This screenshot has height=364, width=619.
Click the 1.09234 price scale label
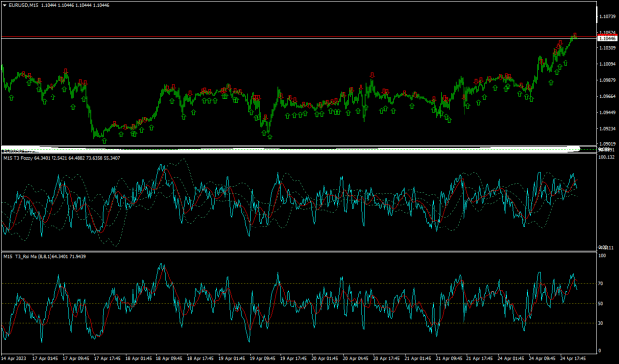point(607,129)
